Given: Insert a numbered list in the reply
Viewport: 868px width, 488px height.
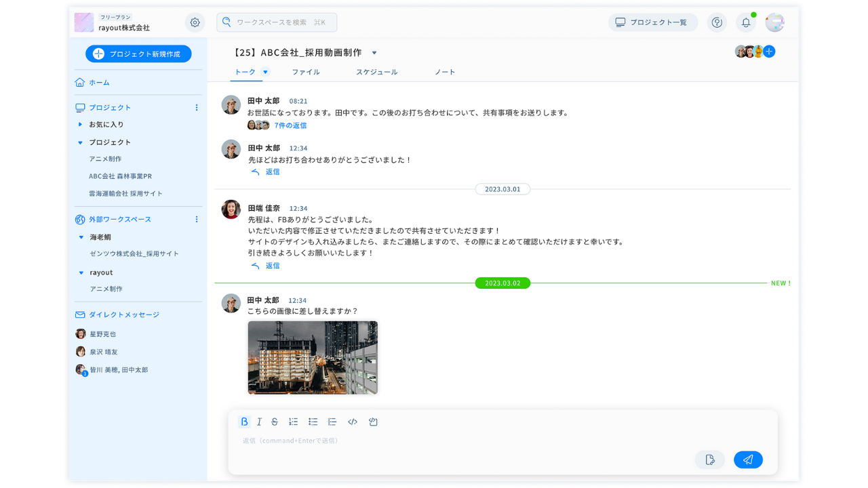Looking at the screenshot, I should tap(293, 422).
